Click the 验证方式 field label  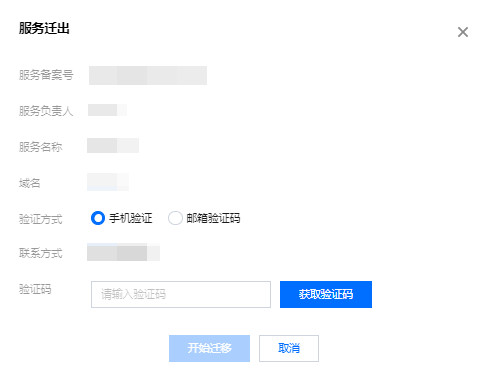pos(41,219)
